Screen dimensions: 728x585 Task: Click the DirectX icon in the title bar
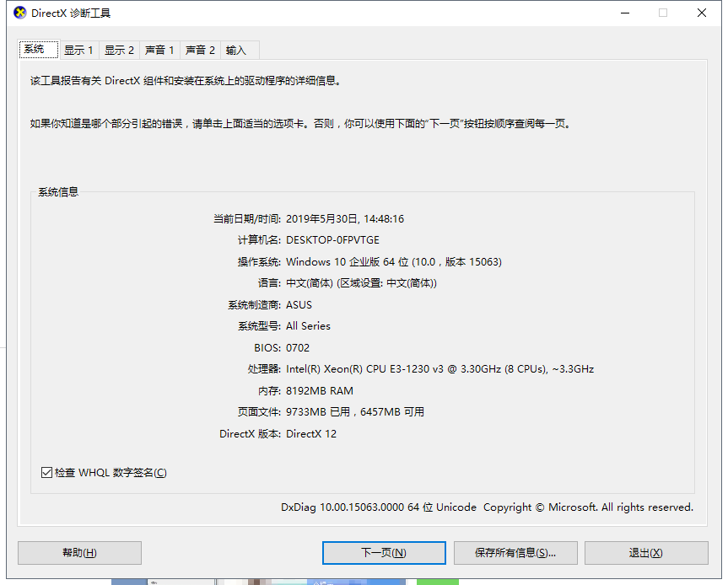[20, 13]
